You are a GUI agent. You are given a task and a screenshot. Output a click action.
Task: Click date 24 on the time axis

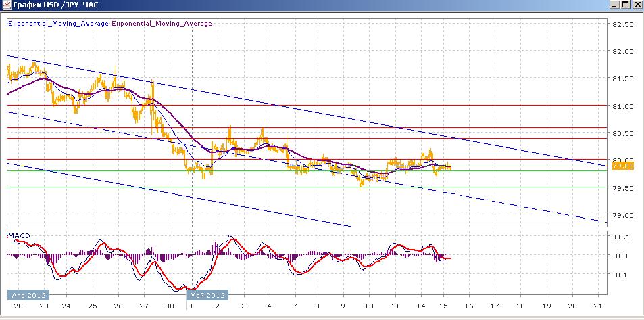(66, 306)
